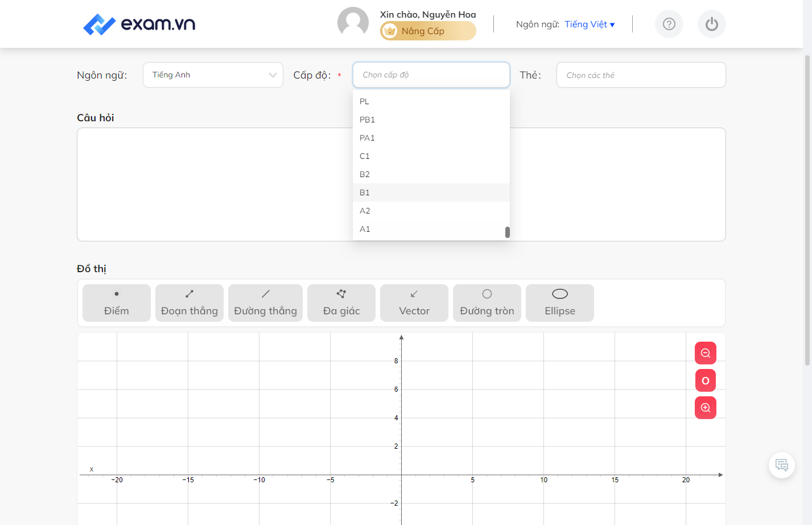Choose PL from level list
The height and width of the screenshot is (525, 812).
pyautogui.click(x=431, y=101)
